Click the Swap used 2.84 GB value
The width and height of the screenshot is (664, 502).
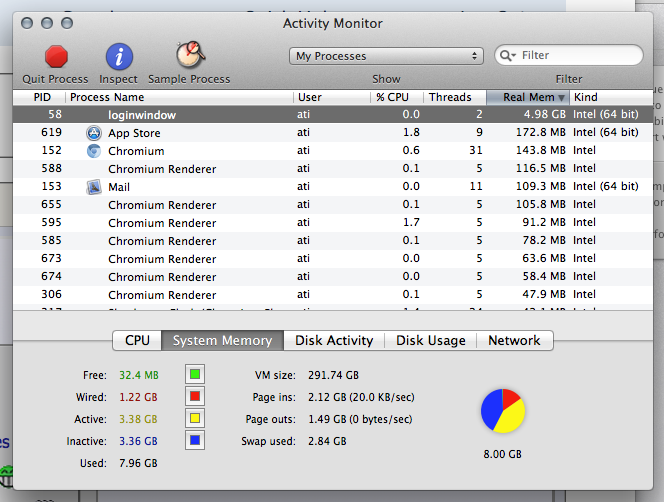[x=327, y=441]
